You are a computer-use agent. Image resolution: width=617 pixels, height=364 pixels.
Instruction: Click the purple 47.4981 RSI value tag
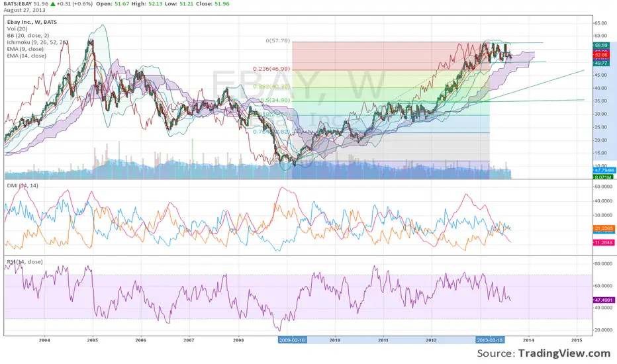click(604, 300)
